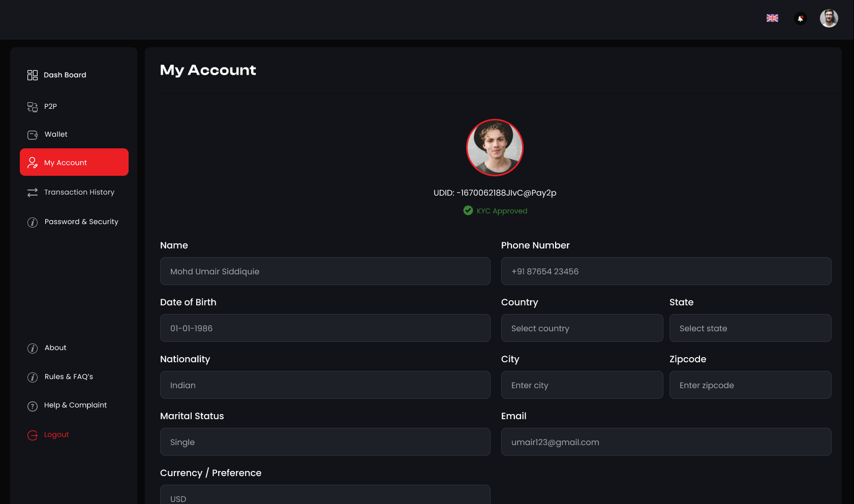Open the Select country dropdown

point(582,328)
